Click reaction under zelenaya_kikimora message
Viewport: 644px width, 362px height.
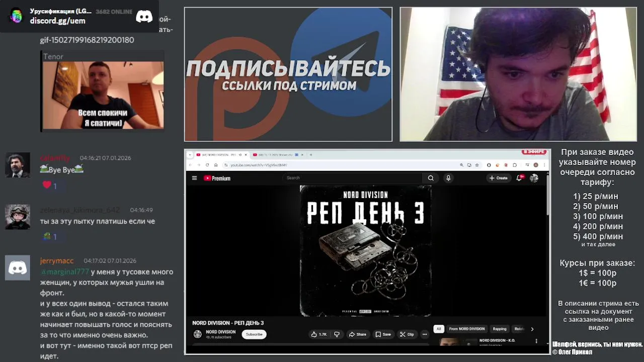pos(50,236)
